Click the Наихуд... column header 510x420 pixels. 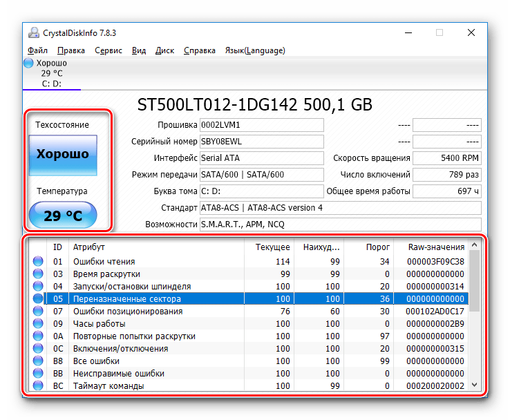[x=319, y=247]
